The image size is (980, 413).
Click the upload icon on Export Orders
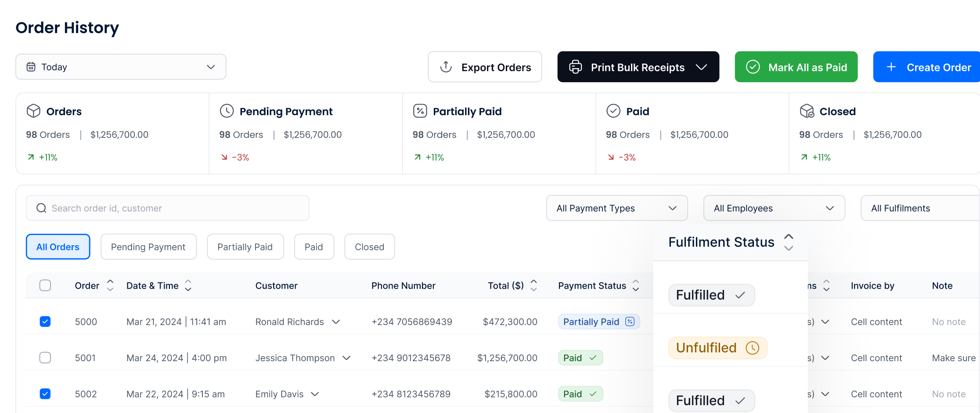coord(446,67)
